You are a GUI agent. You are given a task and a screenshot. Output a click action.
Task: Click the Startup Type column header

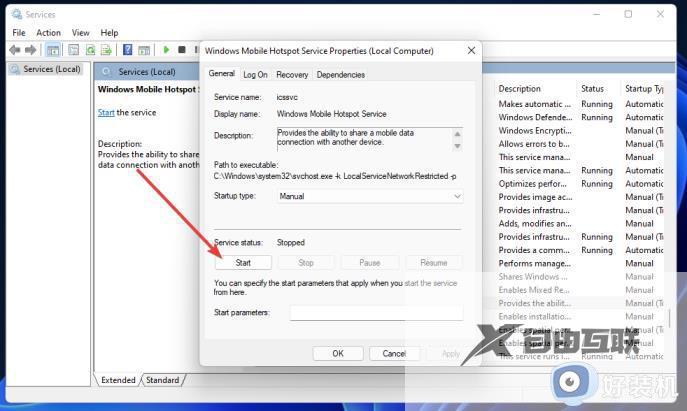pyautogui.click(x=644, y=89)
